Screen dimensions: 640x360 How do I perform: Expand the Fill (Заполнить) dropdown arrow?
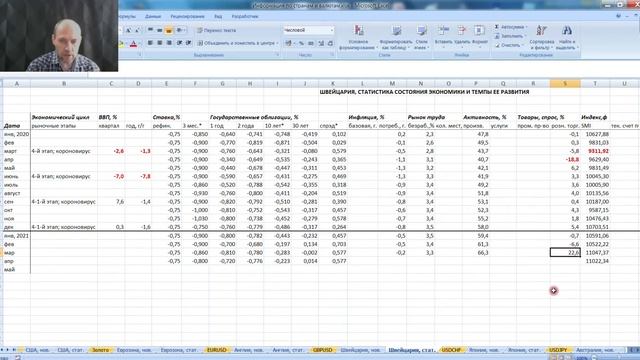tap(524, 36)
